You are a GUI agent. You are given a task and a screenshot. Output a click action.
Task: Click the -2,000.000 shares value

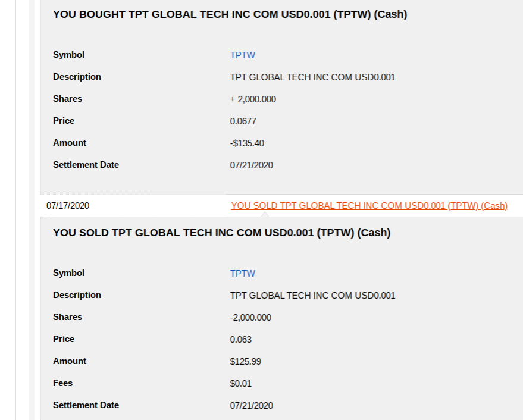tap(250, 318)
